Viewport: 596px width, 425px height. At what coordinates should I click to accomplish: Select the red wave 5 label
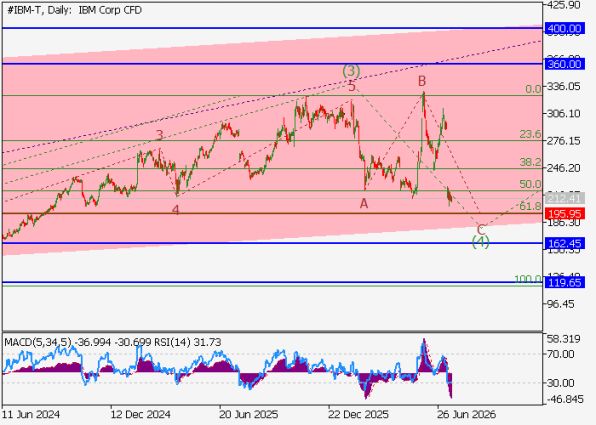pos(352,87)
